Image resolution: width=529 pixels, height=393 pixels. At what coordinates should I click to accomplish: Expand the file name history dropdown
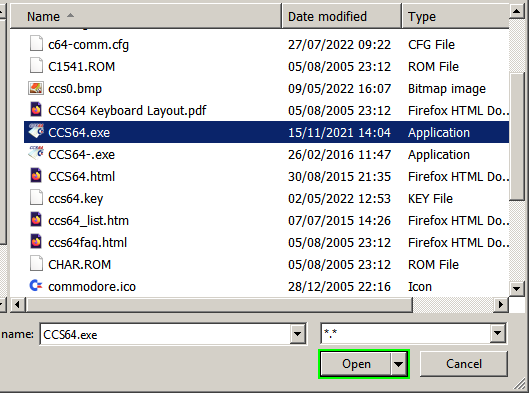(x=298, y=334)
